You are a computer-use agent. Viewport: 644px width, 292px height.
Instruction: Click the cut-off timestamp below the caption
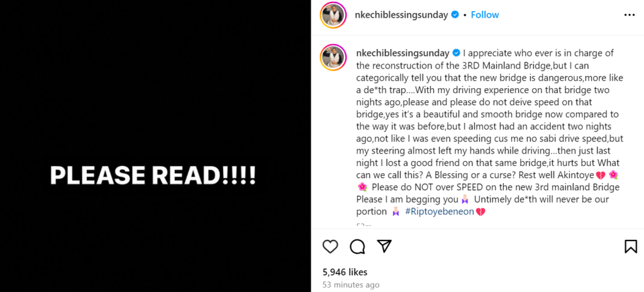tap(364, 225)
